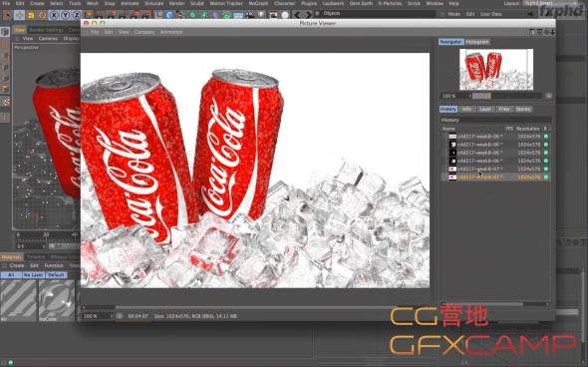Open the Materials tab
The image size is (588, 367).
(11, 257)
